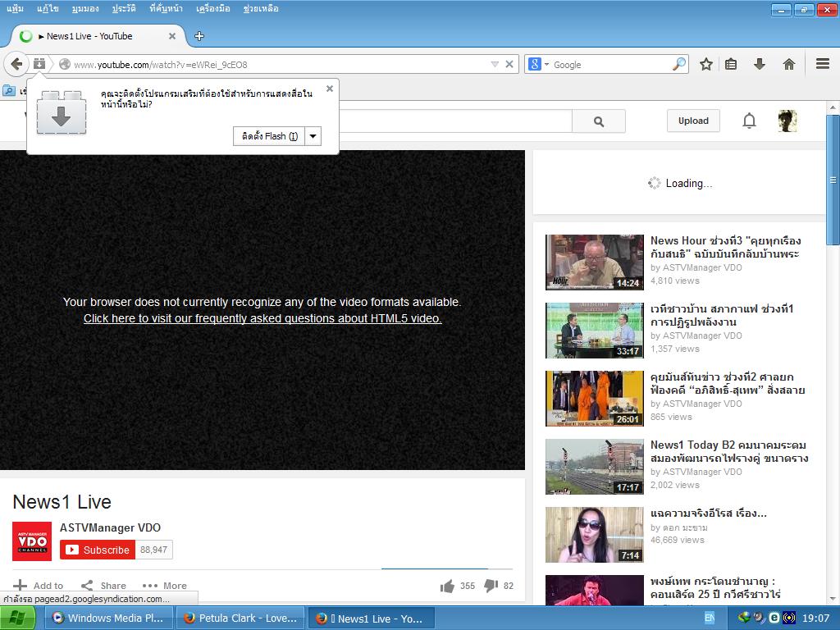Switch to Windows Media Player taskbar item

107,619
